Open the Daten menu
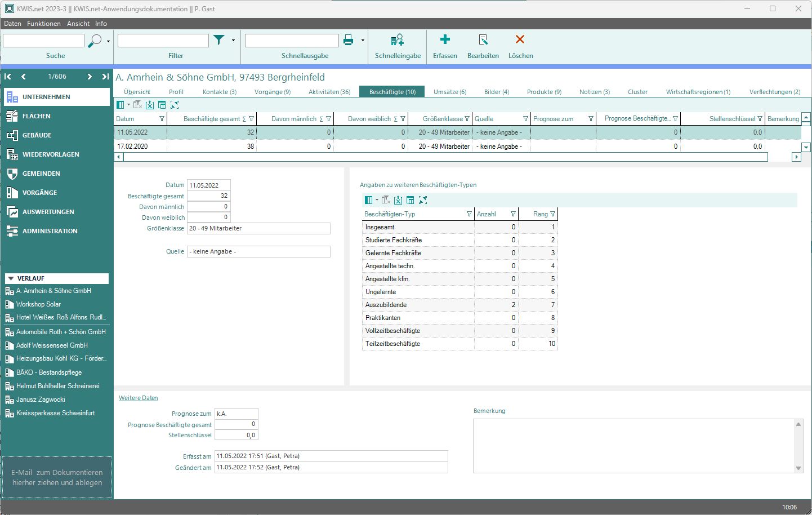 (12, 24)
